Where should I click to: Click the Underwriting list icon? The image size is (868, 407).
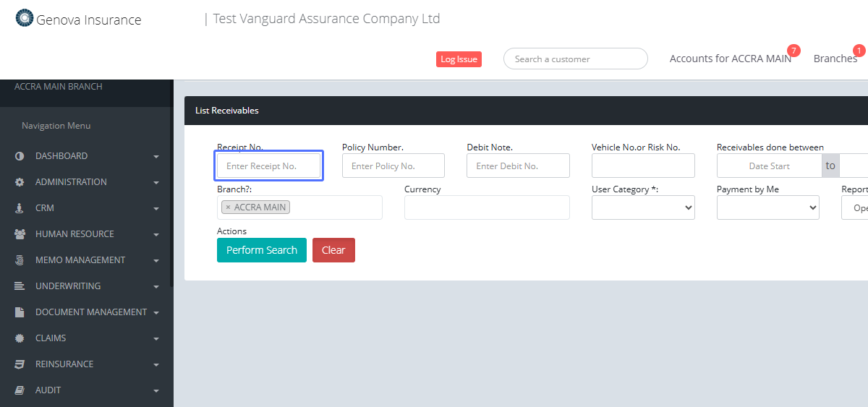[20, 286]
